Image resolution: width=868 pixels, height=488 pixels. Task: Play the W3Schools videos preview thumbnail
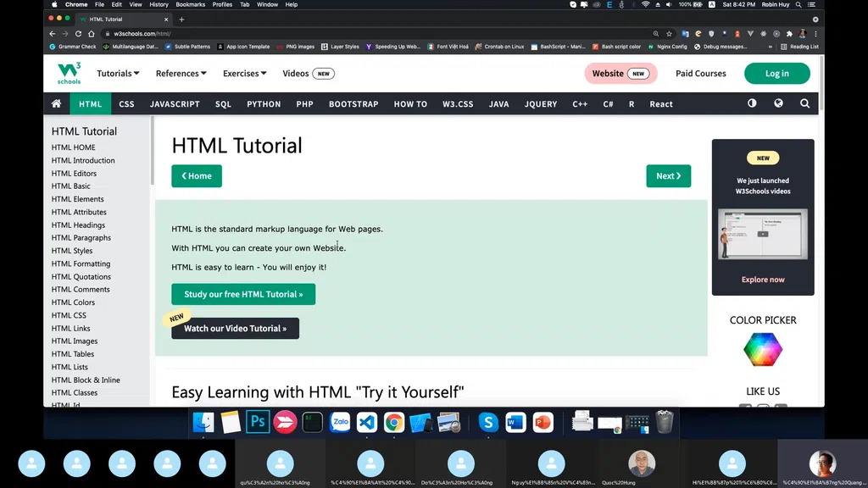tap(763, 234)
